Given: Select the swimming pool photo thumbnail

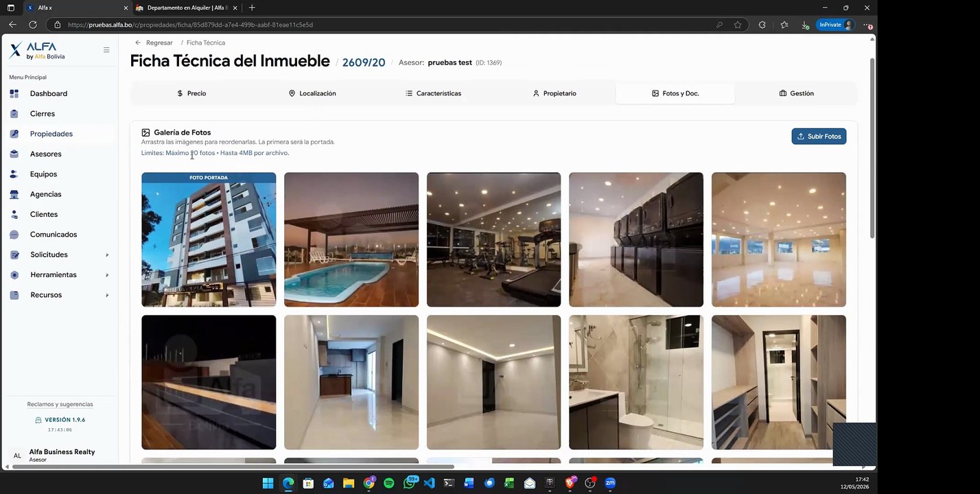Looking at the screenshot, I should coord(351,239).
